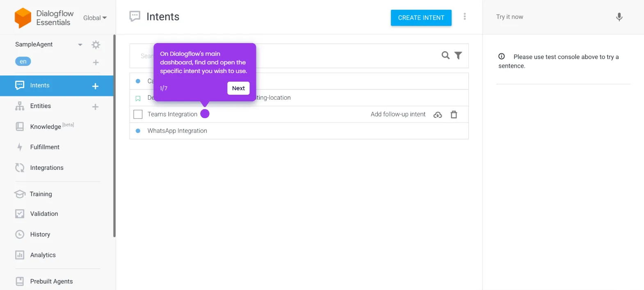
Task: Go to the Analytics page
Action: (x=43, y=255)
